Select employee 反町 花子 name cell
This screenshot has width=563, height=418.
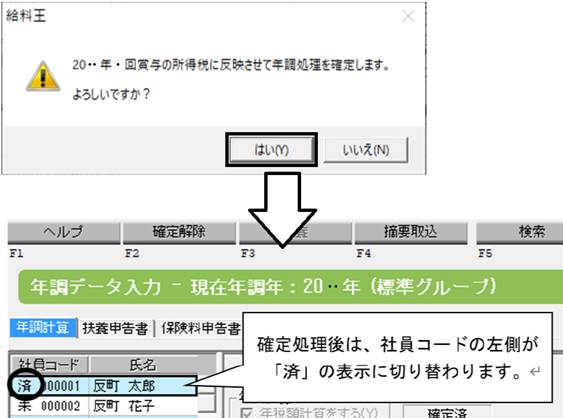coord(143,407)
